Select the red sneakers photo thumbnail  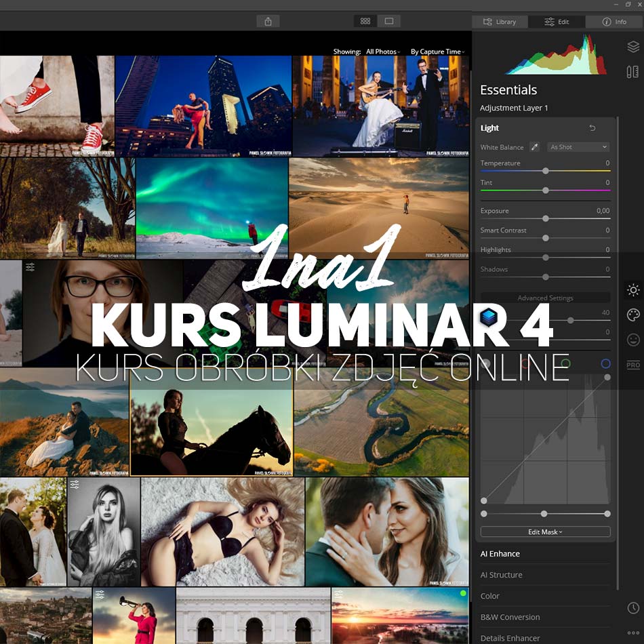[57, 106]
